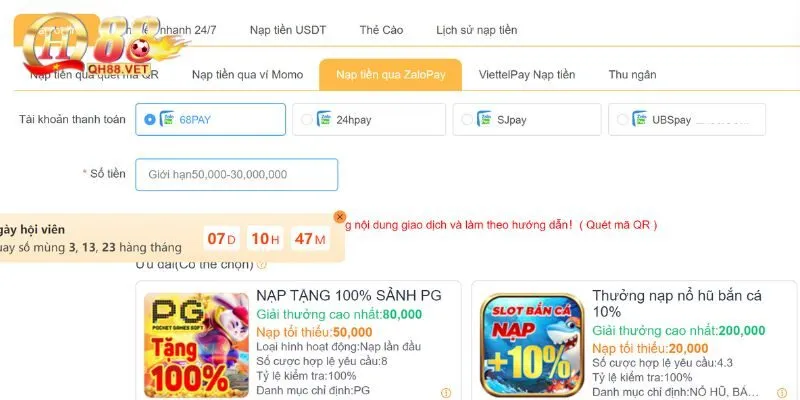Screen dimensions: 800x400
Task: Go to the Nạp tiền USDT tab
Action: point(288,30)
